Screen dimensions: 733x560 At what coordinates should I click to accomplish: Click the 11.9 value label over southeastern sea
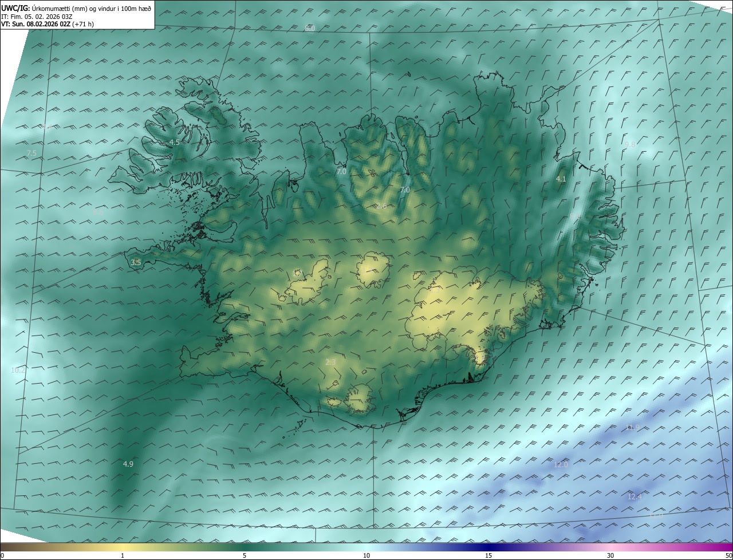click(632, 427)
